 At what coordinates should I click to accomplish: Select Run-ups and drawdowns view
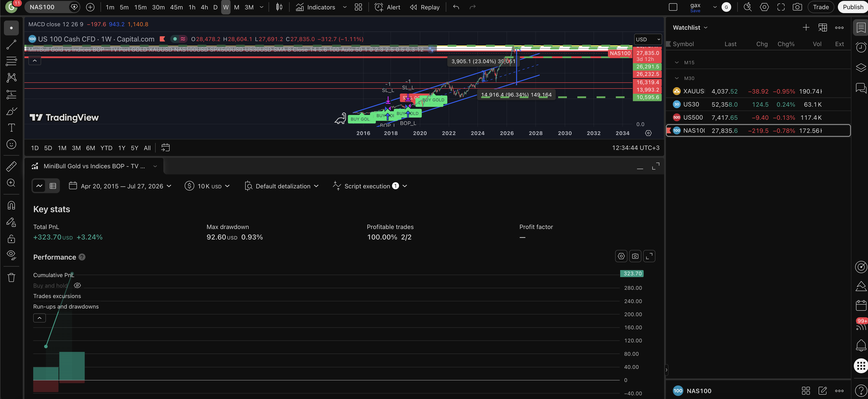[66, 307]
